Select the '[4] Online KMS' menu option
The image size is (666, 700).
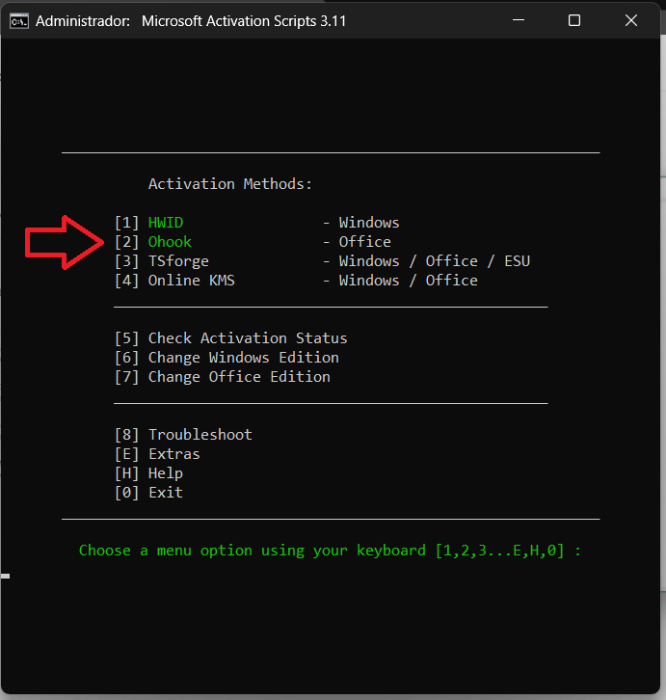pyautogui.click(x=175, y=280)
